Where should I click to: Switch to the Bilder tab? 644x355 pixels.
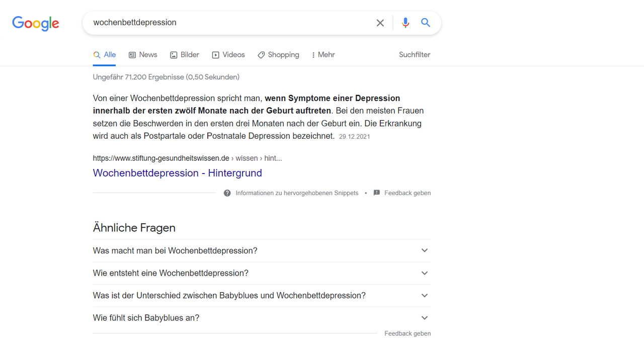tap(185, 55)
